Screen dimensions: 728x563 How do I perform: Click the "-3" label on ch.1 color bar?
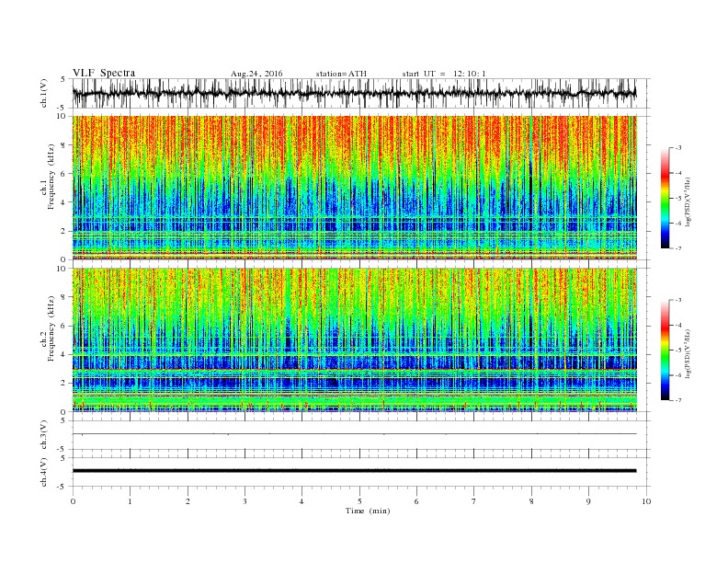point(677,148)
